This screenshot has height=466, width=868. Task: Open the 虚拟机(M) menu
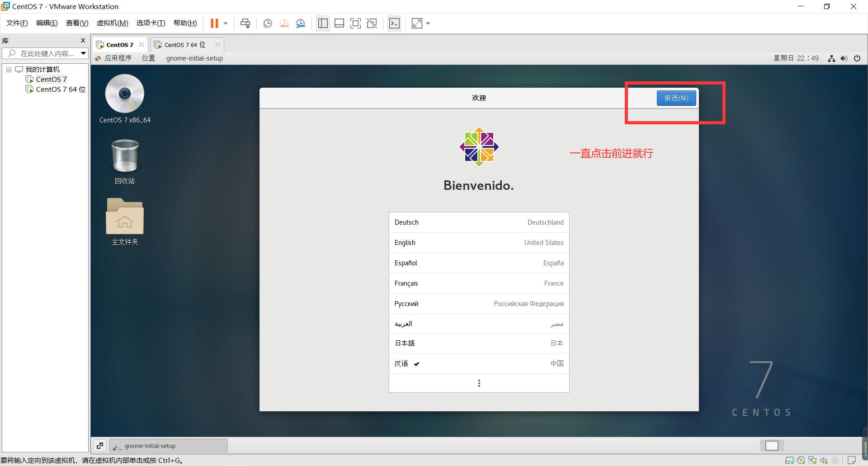pyautogui.click(x=112, y=23)
